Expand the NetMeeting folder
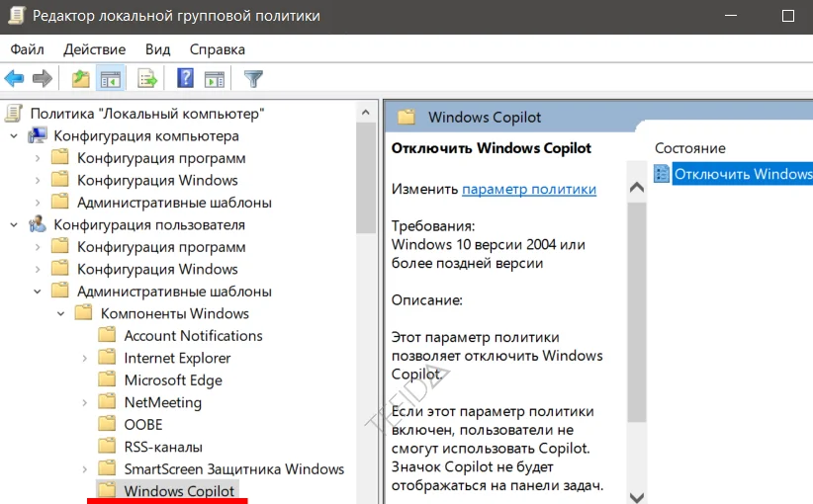813x504 pixels. click(84, 403)
